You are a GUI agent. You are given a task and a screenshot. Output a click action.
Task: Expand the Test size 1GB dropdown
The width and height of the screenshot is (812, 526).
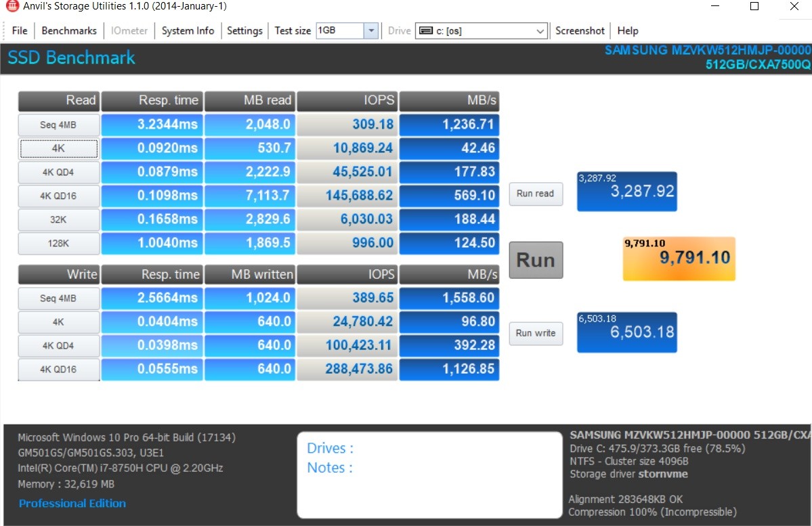point(370,30)
